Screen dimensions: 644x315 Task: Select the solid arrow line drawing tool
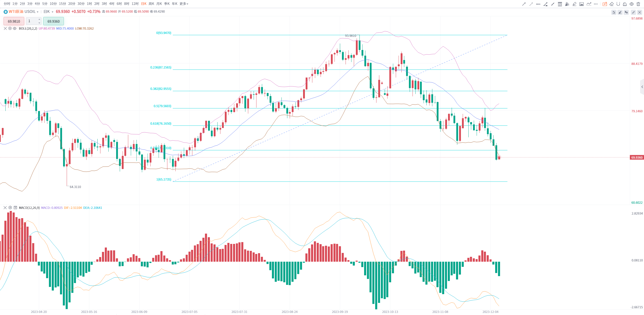tap(524, 4)
